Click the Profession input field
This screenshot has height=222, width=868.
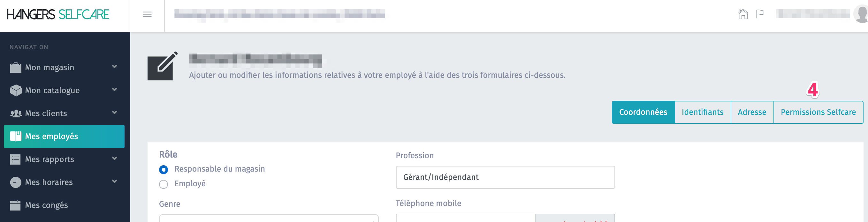[x=505, y=177]
